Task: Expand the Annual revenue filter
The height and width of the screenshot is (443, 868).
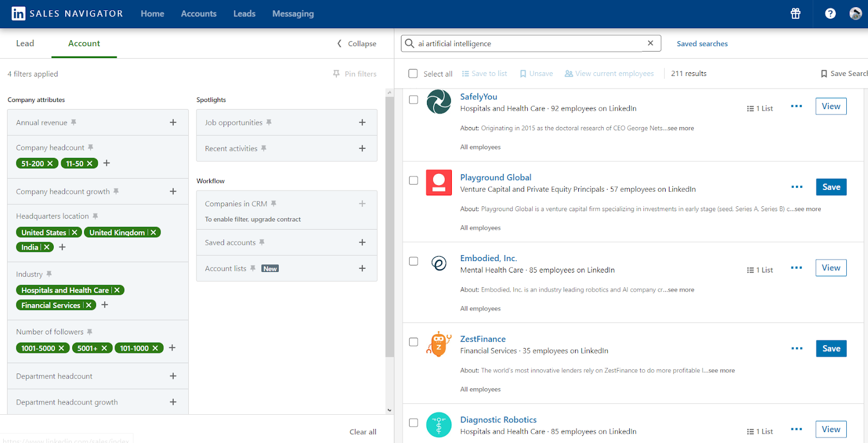Action: 173,123
